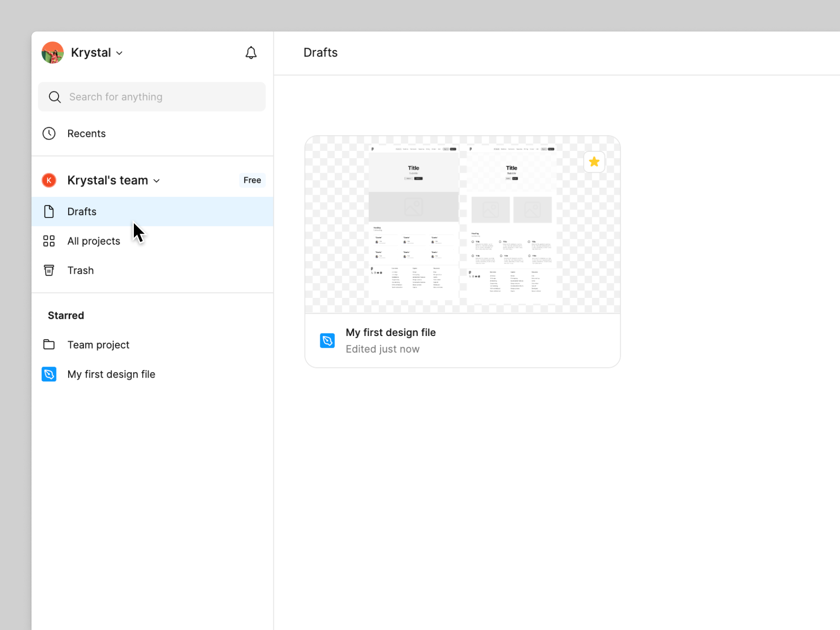Click the orange K team avatar

[x=49, y=180]
